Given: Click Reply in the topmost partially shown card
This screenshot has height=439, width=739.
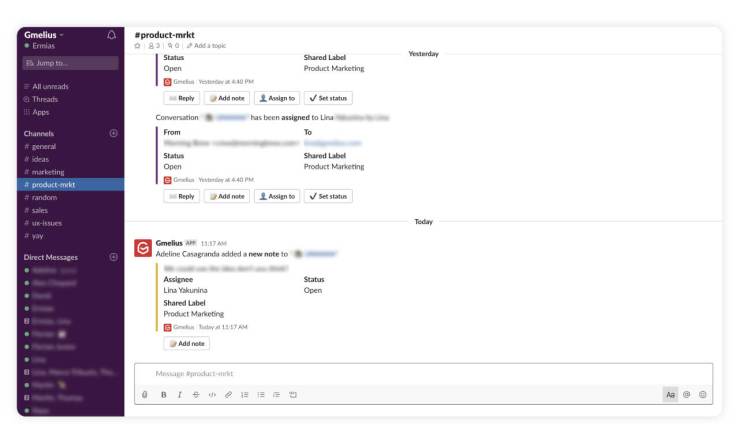Looking at the screenshot, I should 182,98.
